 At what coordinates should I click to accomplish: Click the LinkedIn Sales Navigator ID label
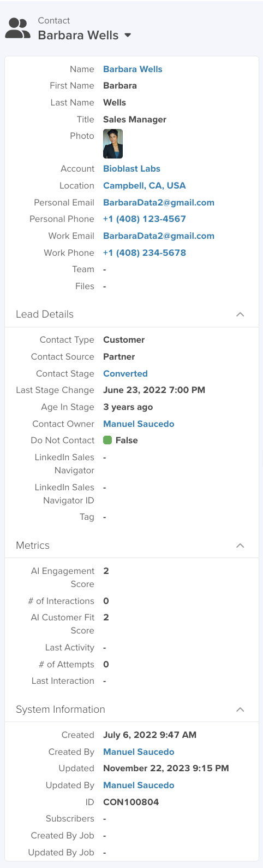[64, 494]
